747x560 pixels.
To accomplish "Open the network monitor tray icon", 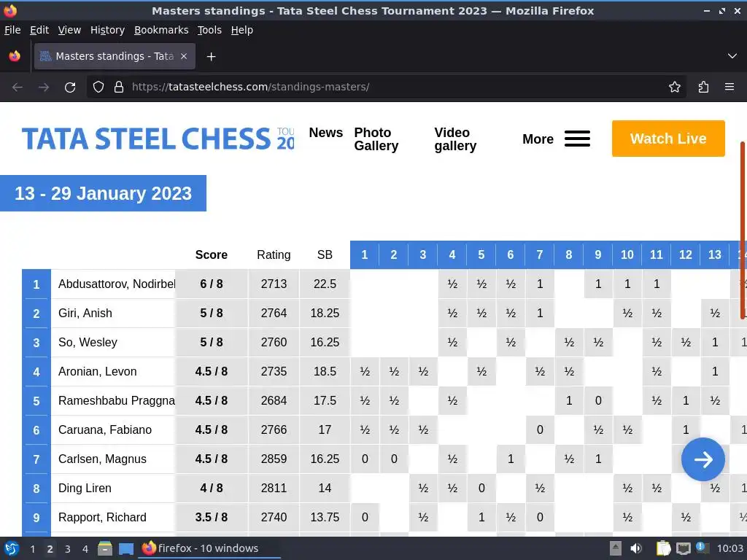I will (683, 548).
